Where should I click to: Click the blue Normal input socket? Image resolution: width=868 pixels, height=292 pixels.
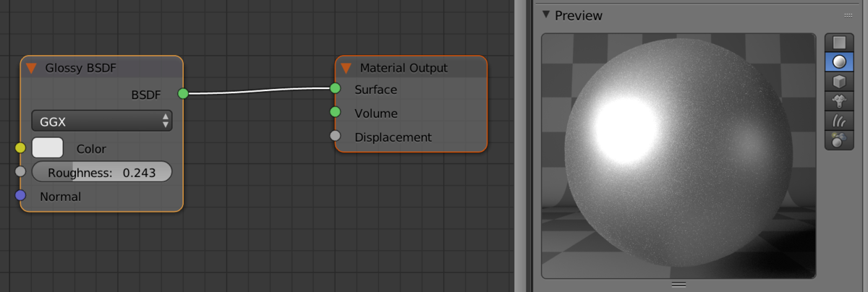tap(20, 195)
